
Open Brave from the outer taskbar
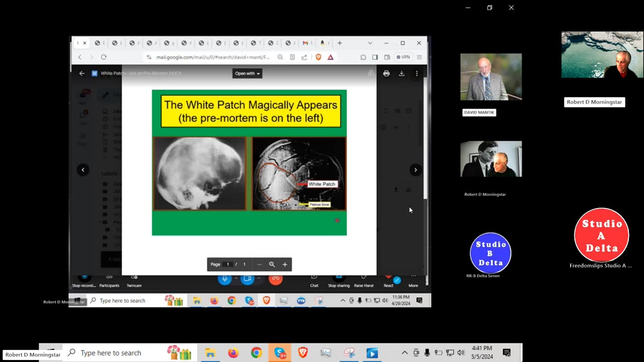303,353
